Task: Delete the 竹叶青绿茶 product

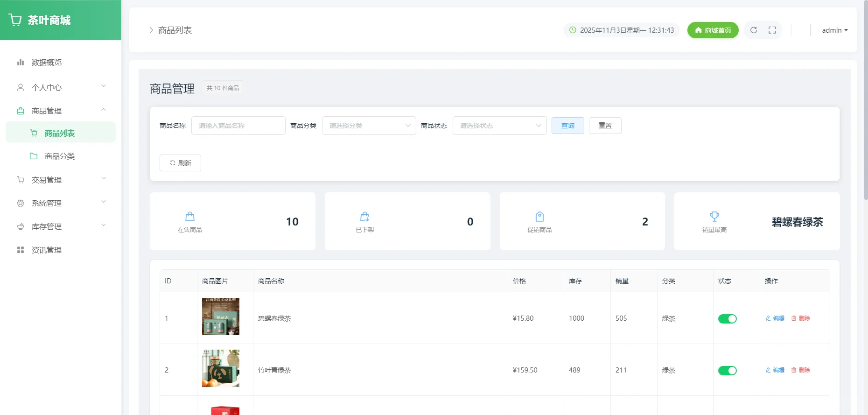Action: click(x=800, y=370)
